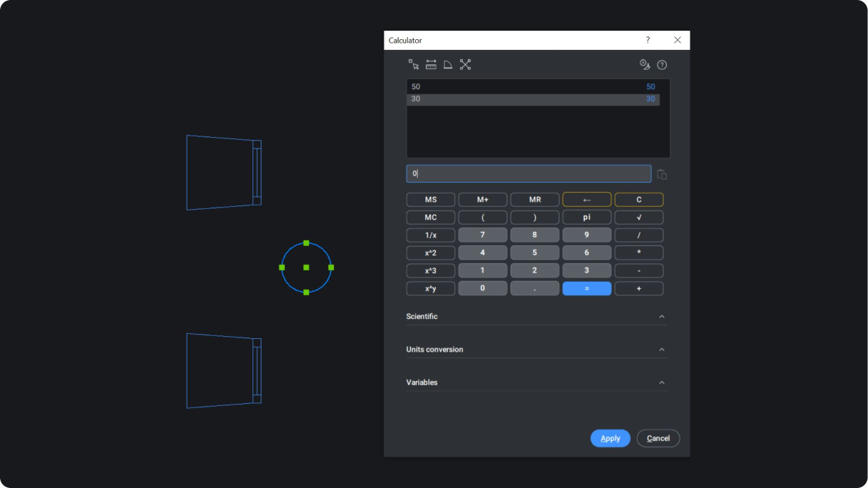Click the decimal point button

click(x=535, y=289)
